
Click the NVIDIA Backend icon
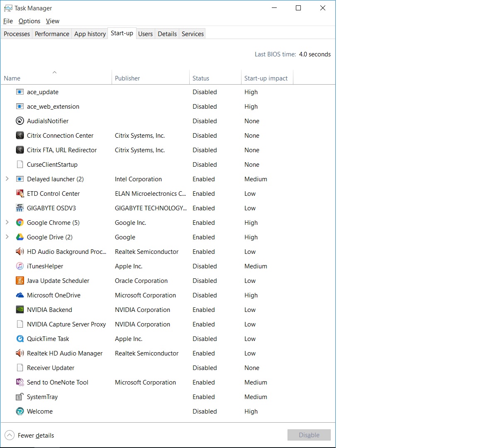click(x=20, y=310)
